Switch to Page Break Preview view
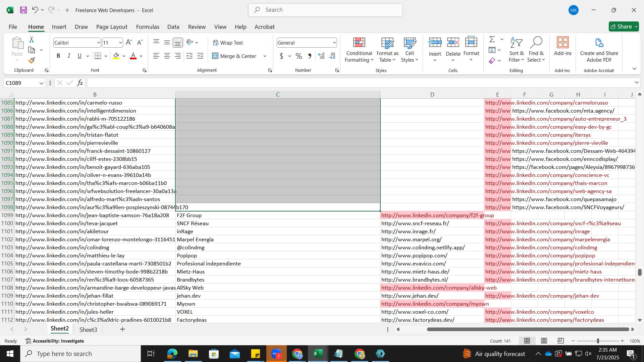 561,341
